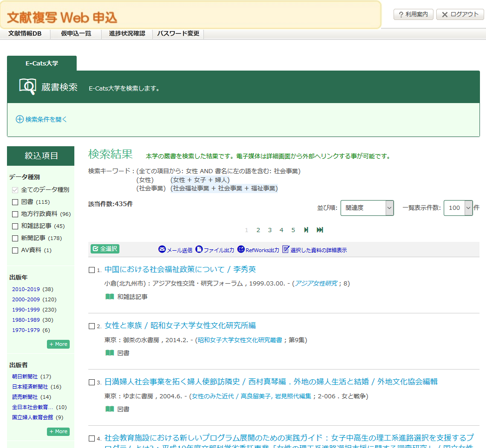Open the アジア女性研究 series link

pyautogui.click(x=316, y=283)
